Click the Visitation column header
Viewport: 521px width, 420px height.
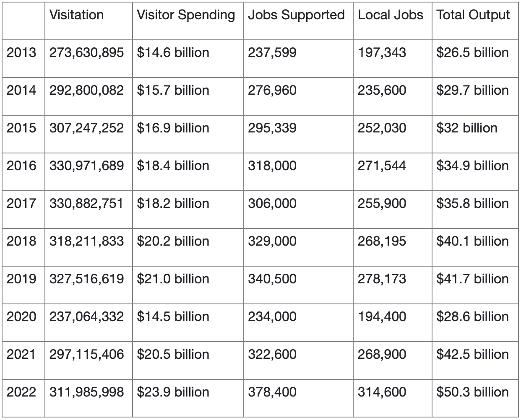click(x=76, y=15)
